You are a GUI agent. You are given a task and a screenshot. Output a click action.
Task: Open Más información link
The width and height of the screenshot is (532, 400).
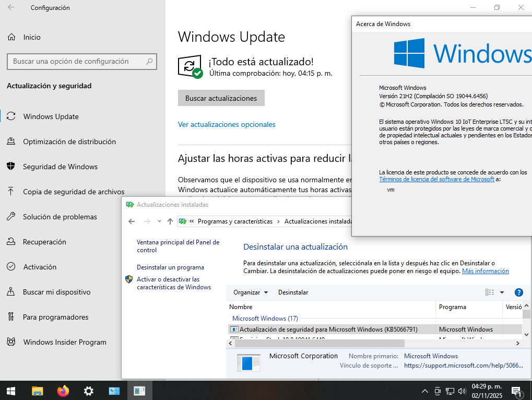[486, 271]
